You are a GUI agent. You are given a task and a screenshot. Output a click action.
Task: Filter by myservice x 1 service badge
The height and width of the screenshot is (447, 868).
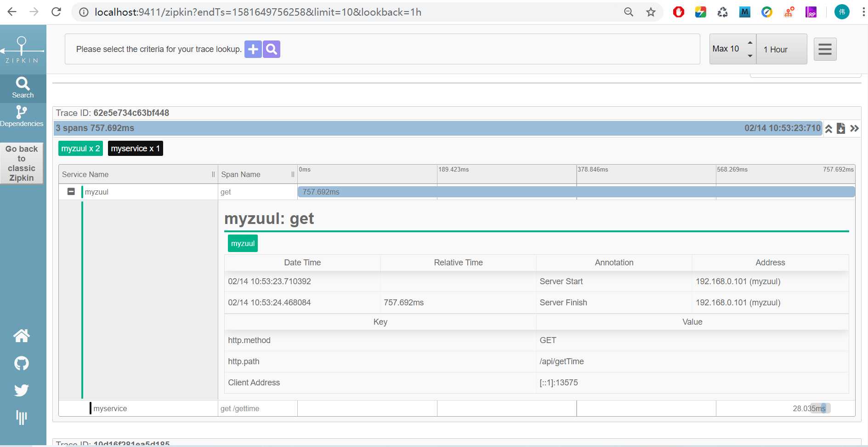point(136,149)
